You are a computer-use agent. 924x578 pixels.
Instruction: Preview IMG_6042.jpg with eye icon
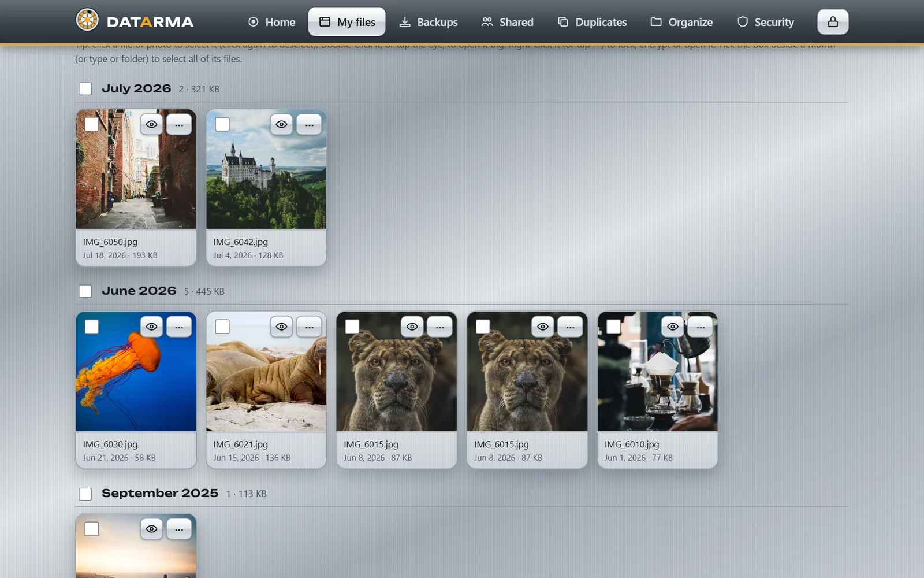(x=281, y=124)
